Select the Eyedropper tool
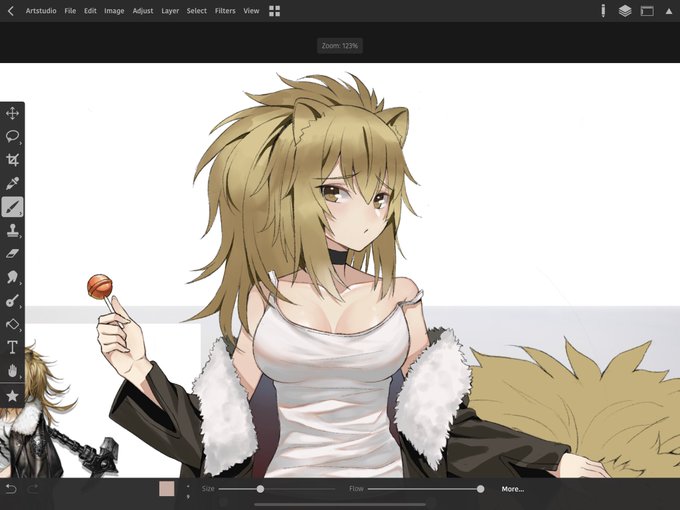Viewport: 680px width, 510px height. pyautogui.click(x=12, y=183)
